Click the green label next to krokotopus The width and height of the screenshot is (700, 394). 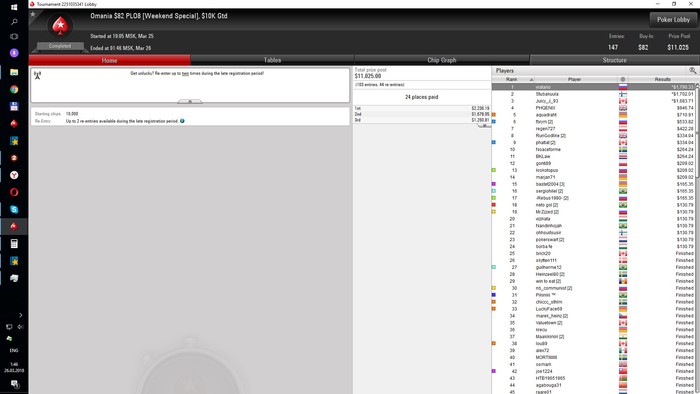click(494, 170)
